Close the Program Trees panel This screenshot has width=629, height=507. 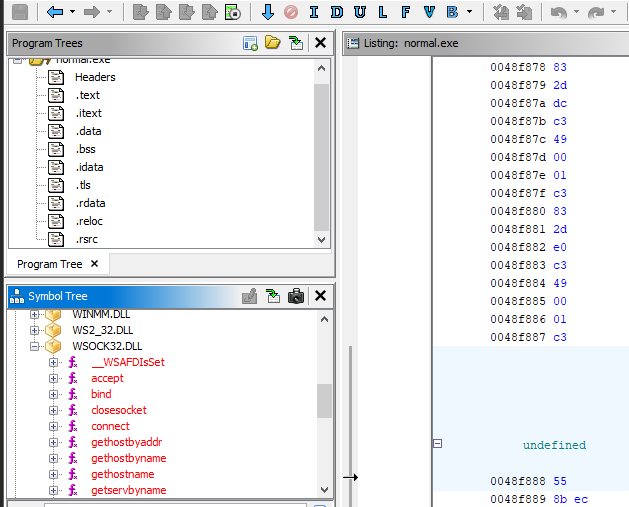click(x=320, y=43)
